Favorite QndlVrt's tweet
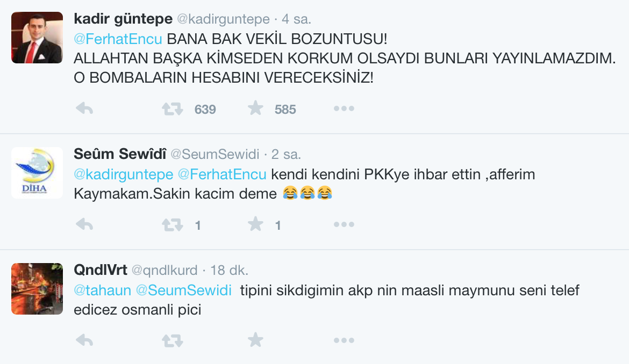 point(256,339)
